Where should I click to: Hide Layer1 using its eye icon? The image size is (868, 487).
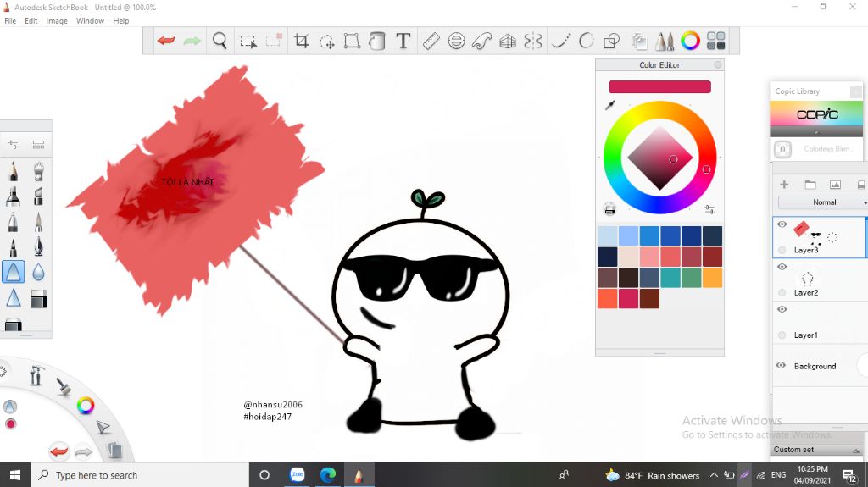point(782,309)
